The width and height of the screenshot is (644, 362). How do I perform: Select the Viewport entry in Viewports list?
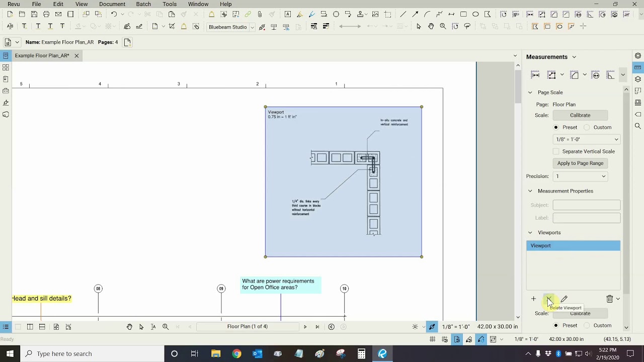click(573, 246)
